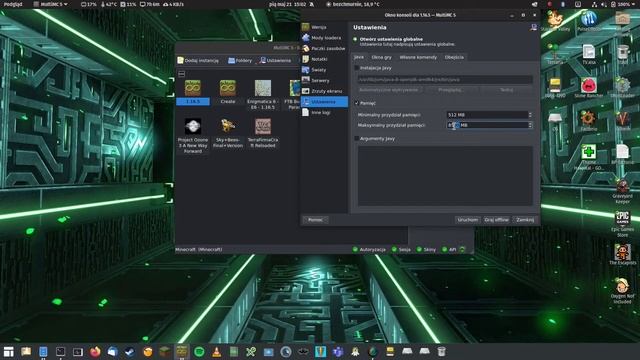This screenshot has width=640, height=360.
Task: Select the Project Ozone 3 instance
Action: point(193,136)
